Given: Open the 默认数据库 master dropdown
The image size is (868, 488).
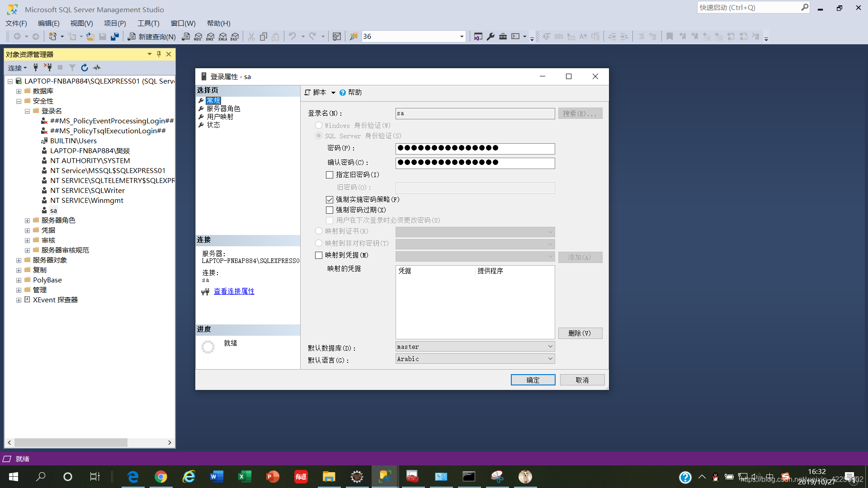Looking at the screenshot, I should pos(475,347).
